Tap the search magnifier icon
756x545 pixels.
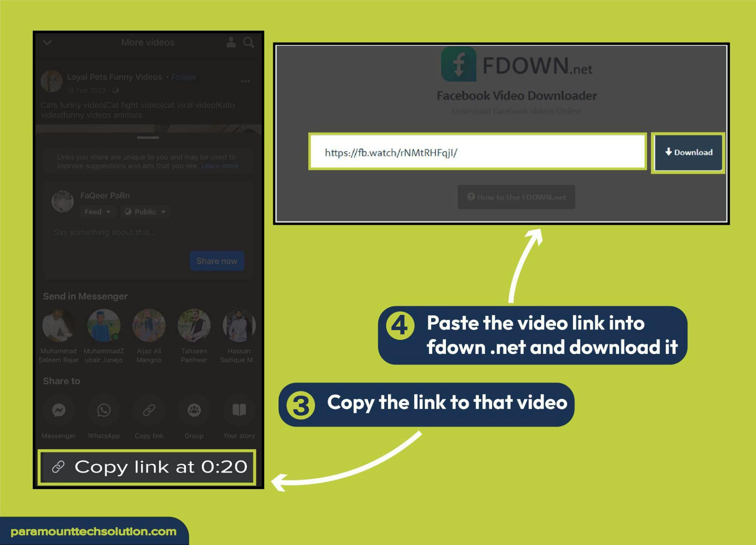click(x=248, y=42)
